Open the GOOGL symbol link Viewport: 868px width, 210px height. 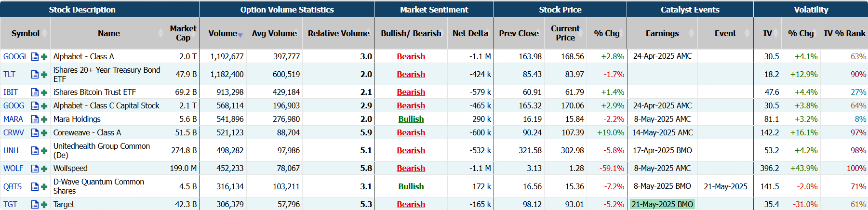coord(15,56)
